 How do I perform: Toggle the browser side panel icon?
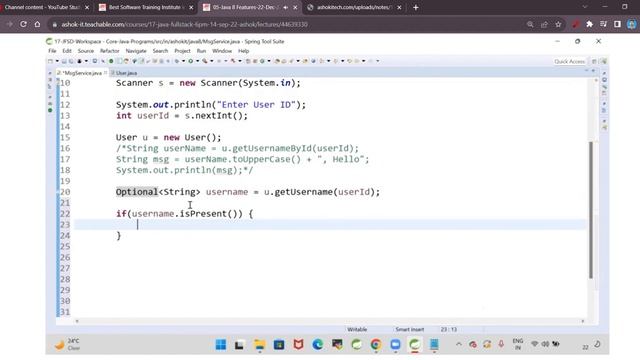tap(617, 24)
